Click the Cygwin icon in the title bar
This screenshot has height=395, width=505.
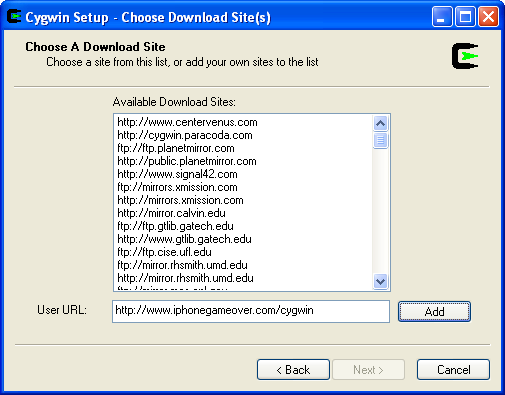(14, 17)
